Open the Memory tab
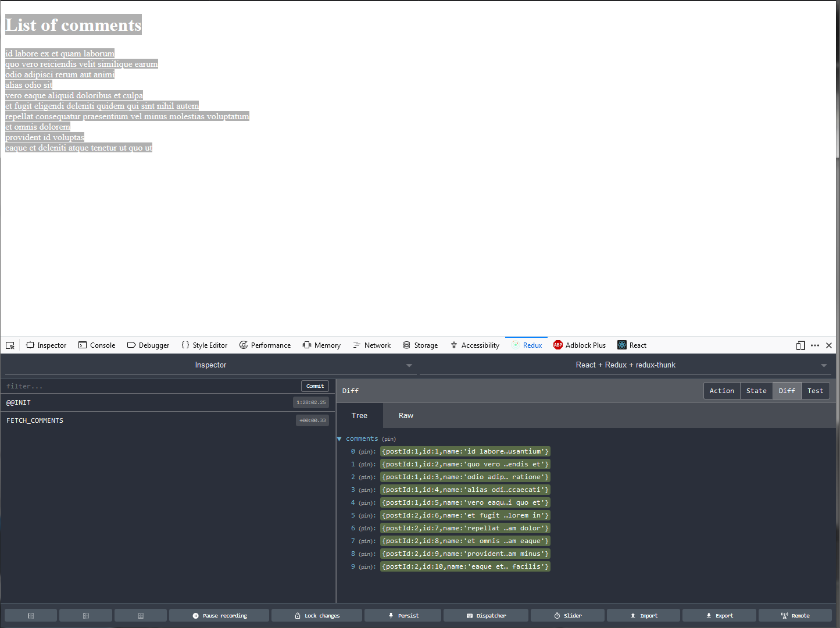 pos(321,345)
